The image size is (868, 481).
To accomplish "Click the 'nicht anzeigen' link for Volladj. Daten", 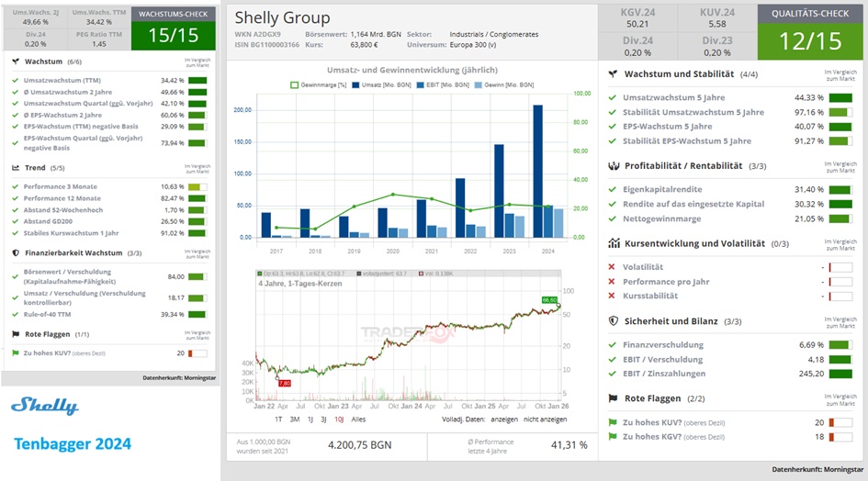I will (547, 419).
